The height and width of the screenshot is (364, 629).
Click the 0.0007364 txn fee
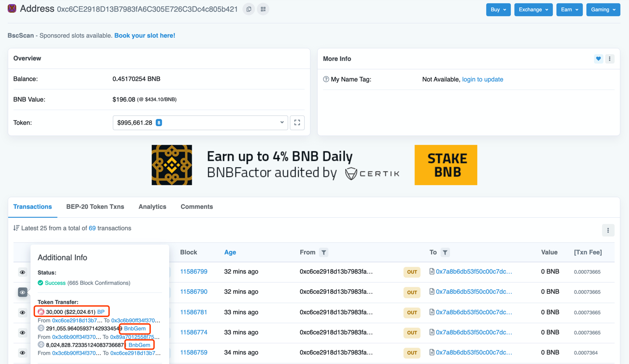pos(586,353)
